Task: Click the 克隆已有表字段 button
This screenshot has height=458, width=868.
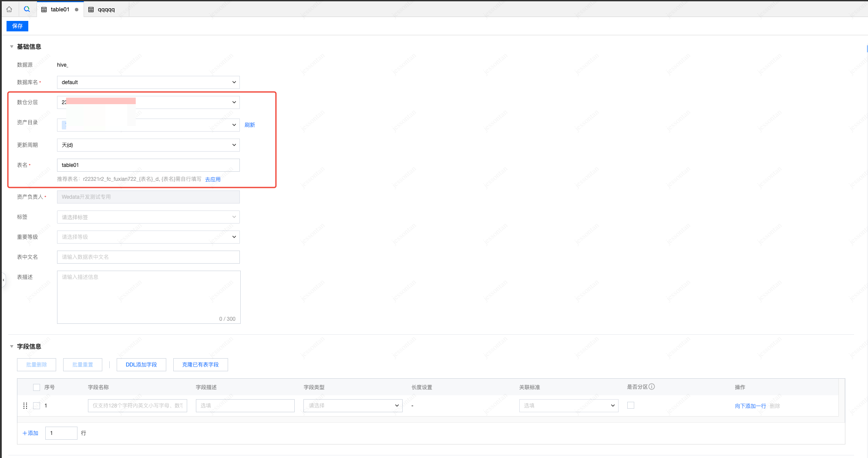Action: (201, 365)
